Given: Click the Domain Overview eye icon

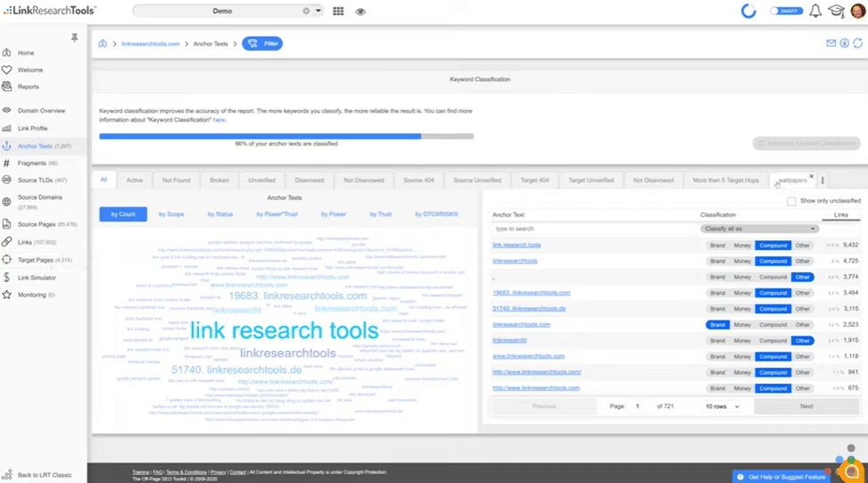Looking at the screenshot, I should [x=6, y=110].
